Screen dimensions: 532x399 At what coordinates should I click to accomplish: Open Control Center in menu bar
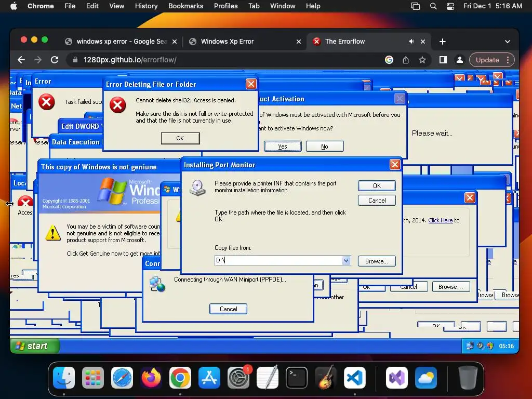pyautogui.click(x=450, y=6)
